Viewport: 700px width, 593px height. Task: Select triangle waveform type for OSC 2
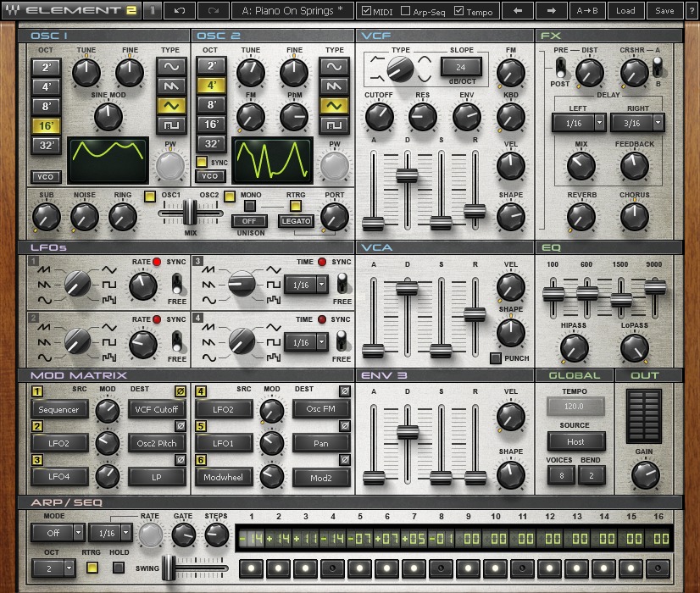[334, 106]
